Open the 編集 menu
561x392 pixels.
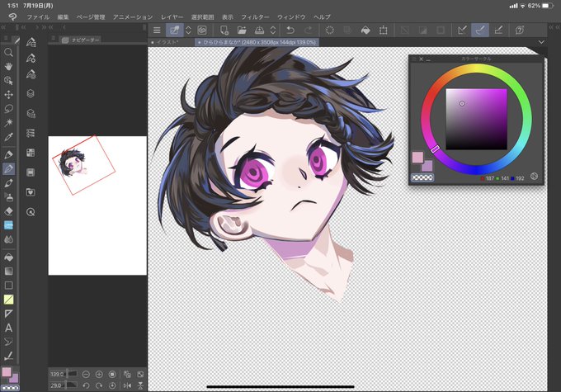coord(63,17)
